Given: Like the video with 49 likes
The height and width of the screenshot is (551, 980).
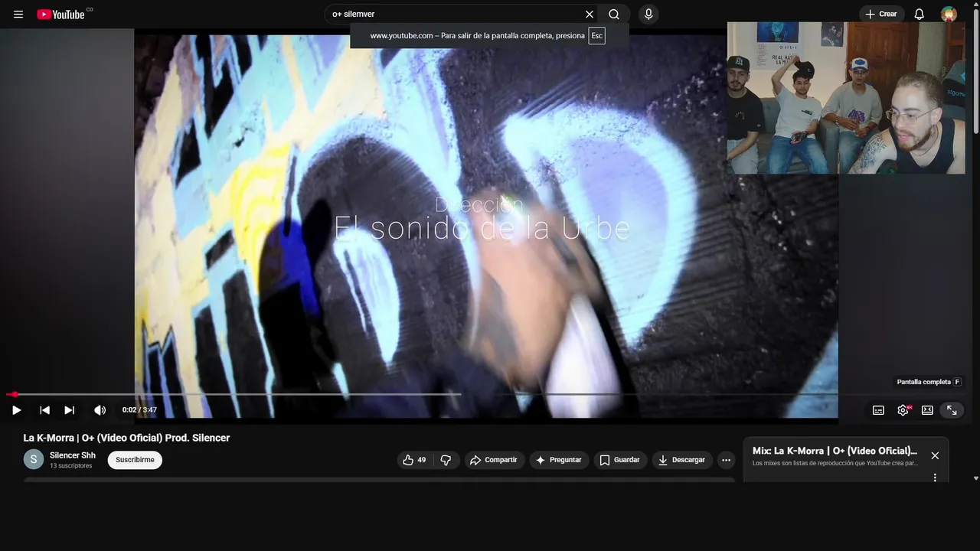Looking at the screenshot, I should click(415, 460).
